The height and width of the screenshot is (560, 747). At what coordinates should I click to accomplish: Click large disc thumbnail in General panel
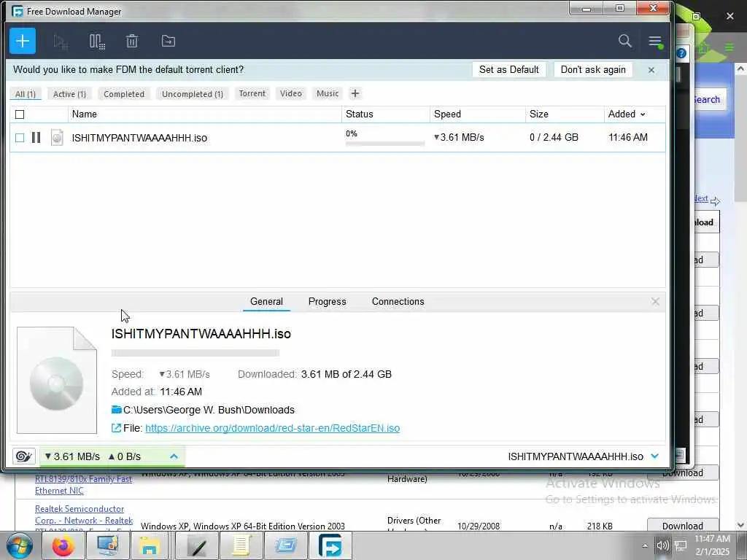57,380
